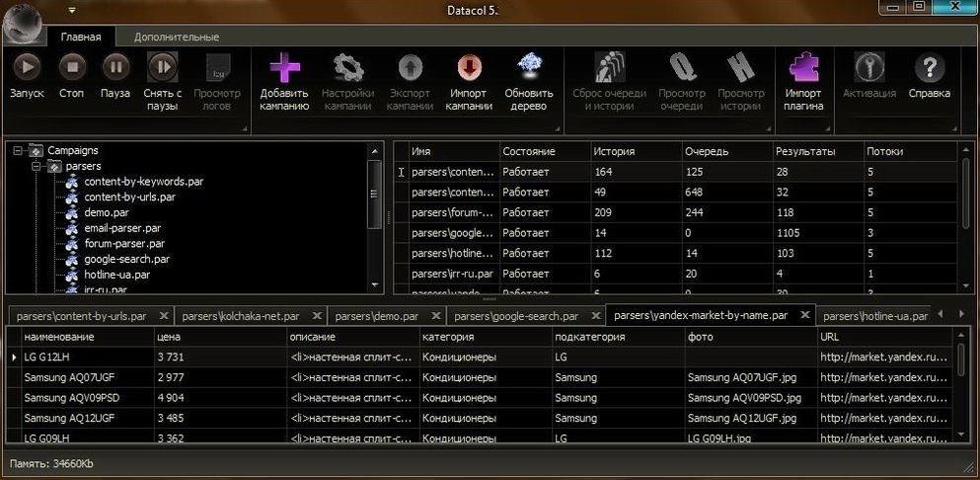Image resolution: width=980 pixels, height=480 pixels.
Task: Click the Добавить кампанию plus icon
Action: tap(284, 67)
